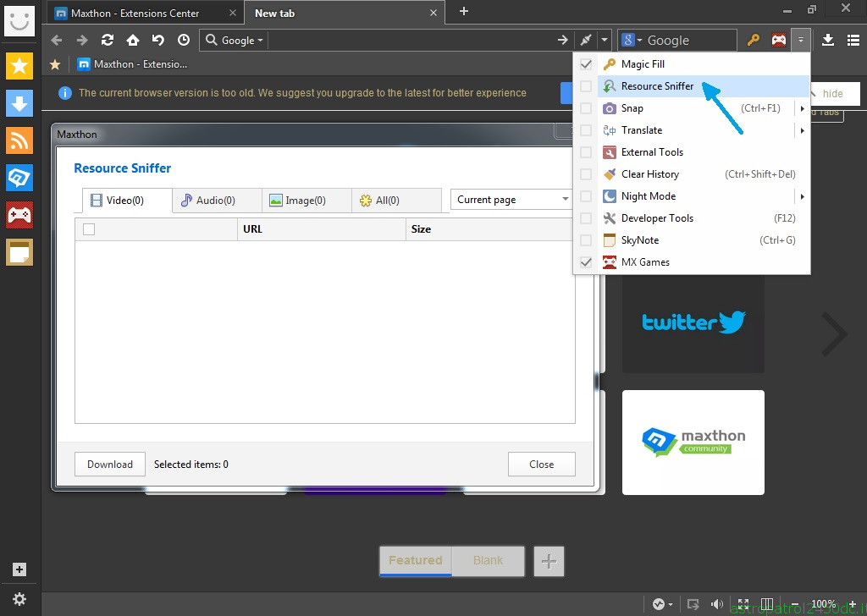Click the Download button in Resource Sniffer
This screenshot has width=867, height=616.
(x=110, y=464)
